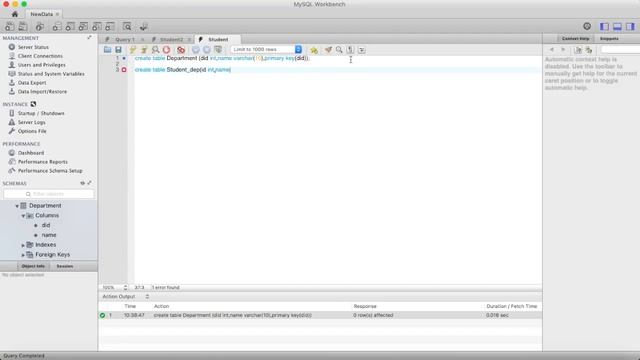Go to the home screen tab
Image resolution: width=640 pixels, height=360 pixels.
click(x=15, y=14)
